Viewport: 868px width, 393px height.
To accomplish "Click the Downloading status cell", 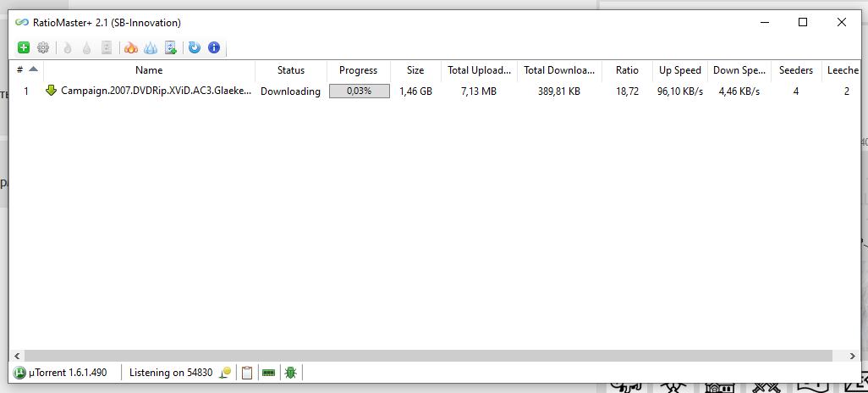I will [291, 91].
